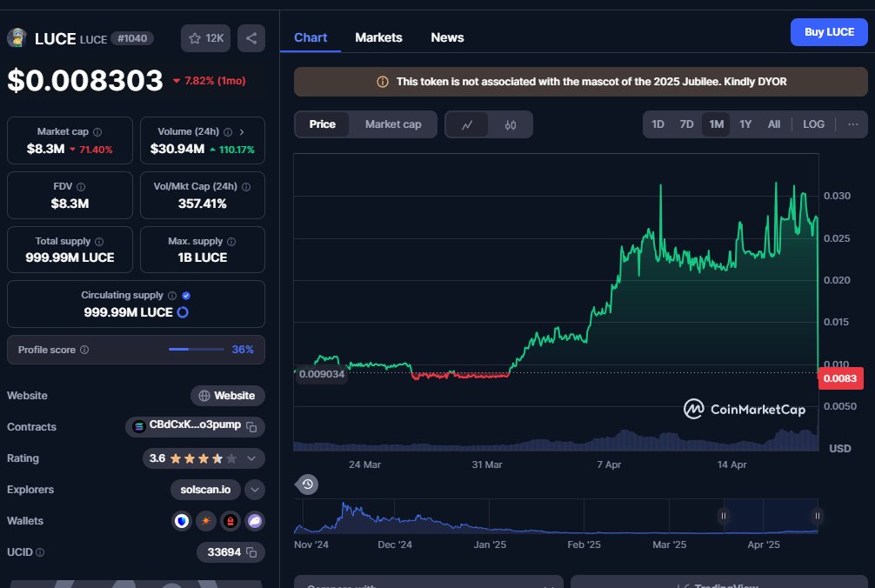Screen dimensions: 875x588
Task: Toggle LOG scale on chart
Action: point(813,124)
